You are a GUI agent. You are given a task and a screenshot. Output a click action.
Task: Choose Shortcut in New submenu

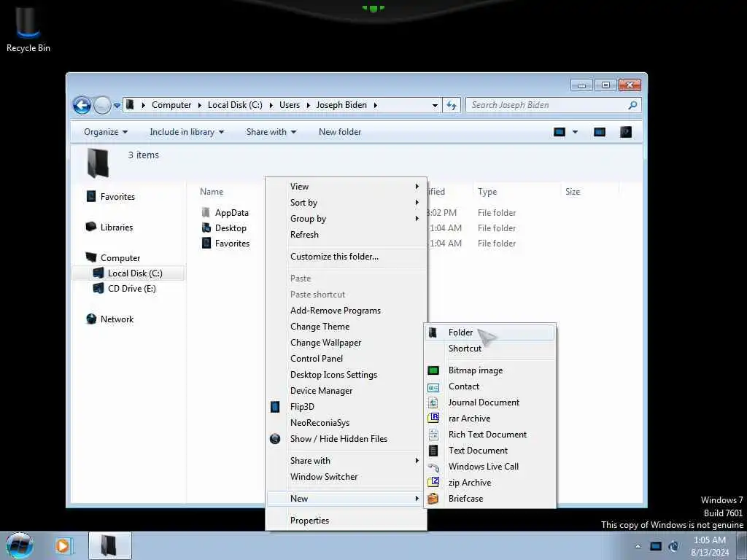[489, 348]
